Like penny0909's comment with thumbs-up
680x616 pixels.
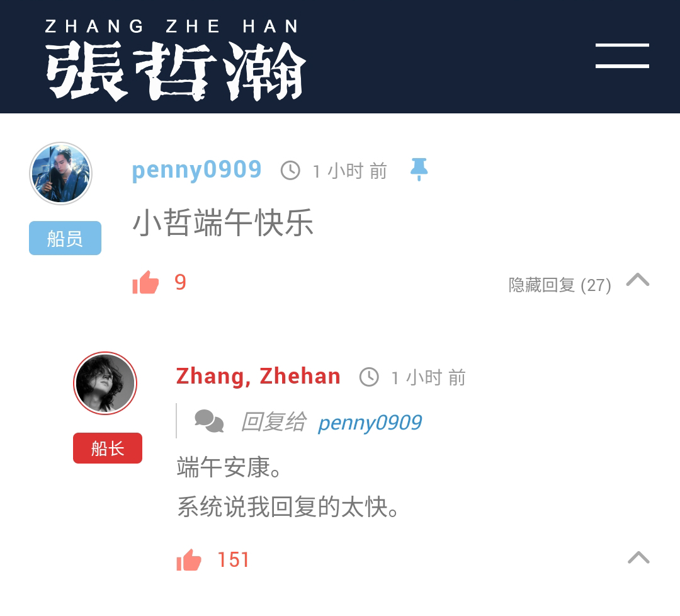tap(145, 282)
